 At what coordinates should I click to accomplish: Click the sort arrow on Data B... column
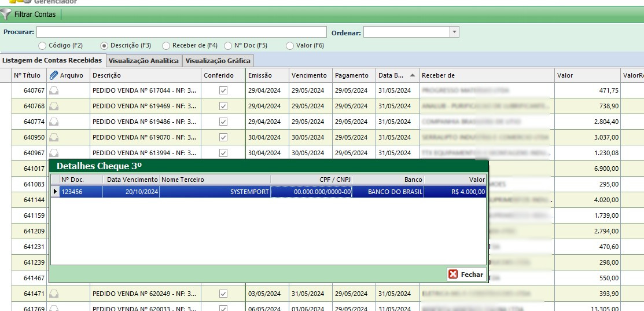pos(412,75)
